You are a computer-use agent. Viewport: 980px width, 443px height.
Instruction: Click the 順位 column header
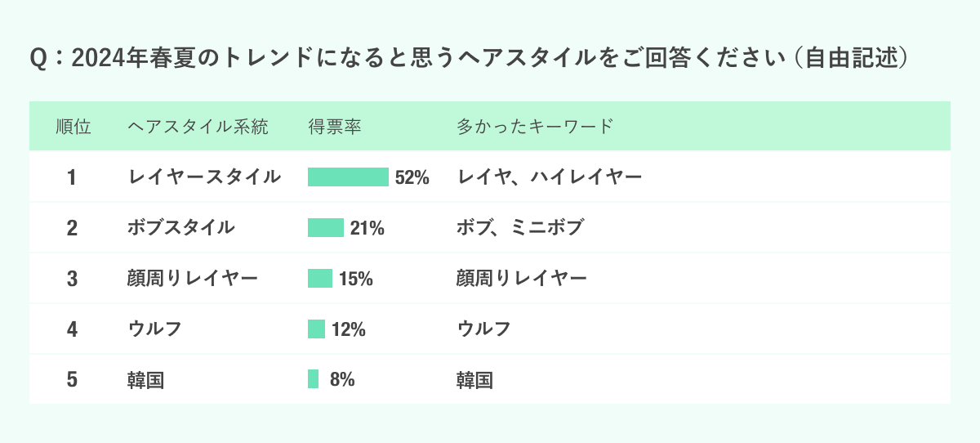[73, 127]
